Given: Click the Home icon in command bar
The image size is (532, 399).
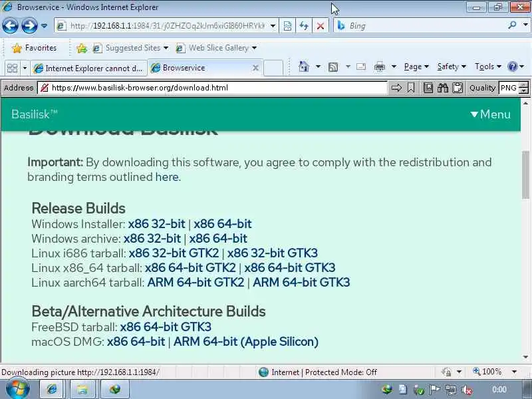Looking at the screenshot, I should tap(304, 66).
